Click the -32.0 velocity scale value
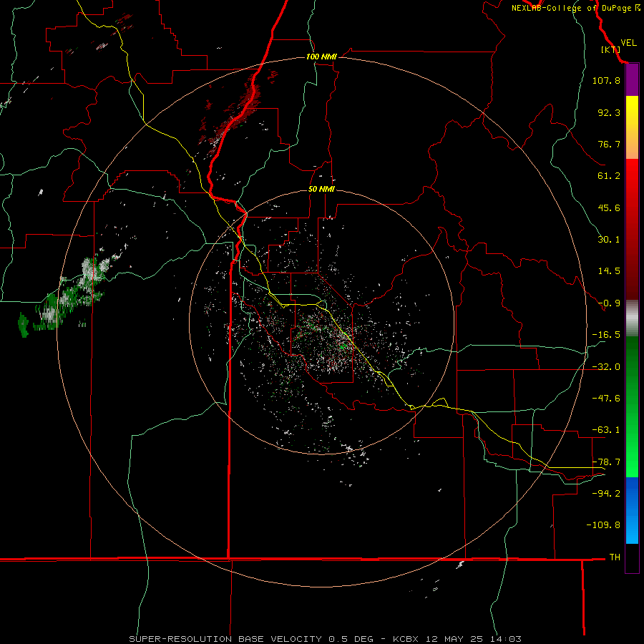 (606, 366)
